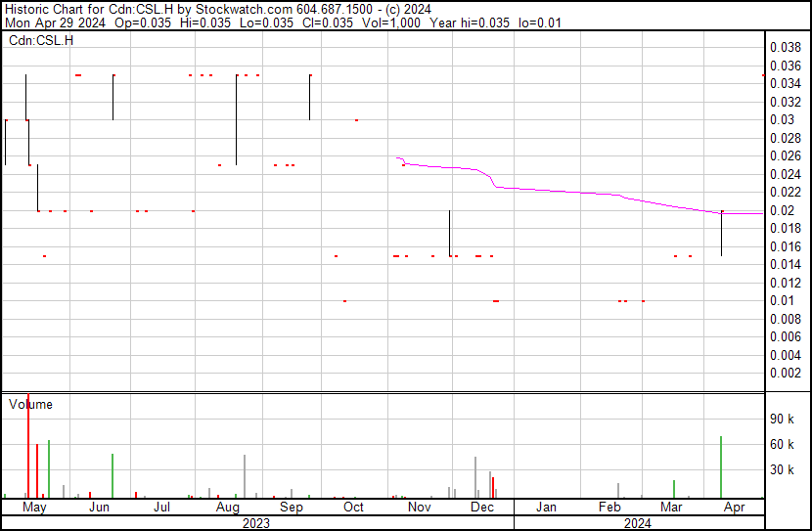Click the 0.004 price axis label
Screen dimensions: 812x531
(785, 356)
